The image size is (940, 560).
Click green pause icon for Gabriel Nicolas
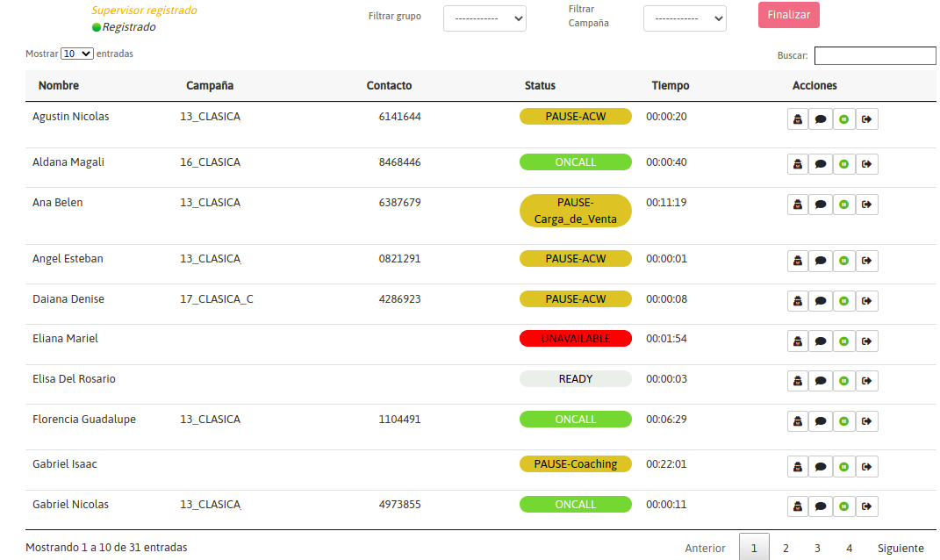pos(843,506)
